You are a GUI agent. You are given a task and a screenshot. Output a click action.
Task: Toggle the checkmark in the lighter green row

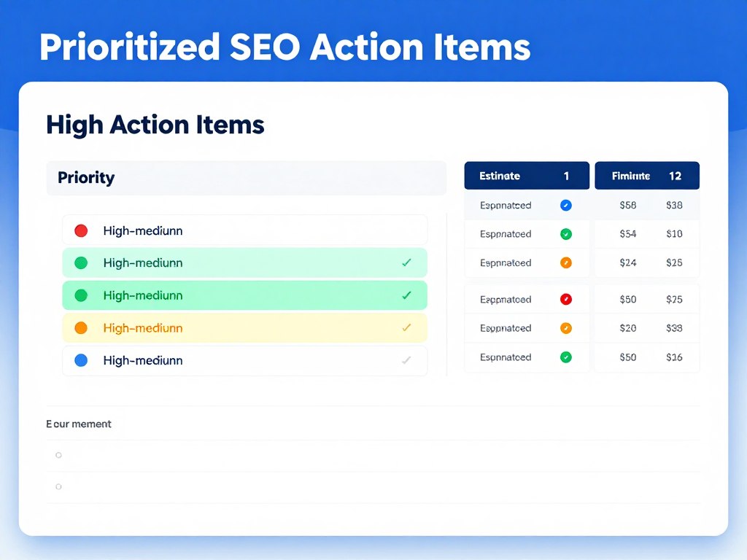coord(406,262)
